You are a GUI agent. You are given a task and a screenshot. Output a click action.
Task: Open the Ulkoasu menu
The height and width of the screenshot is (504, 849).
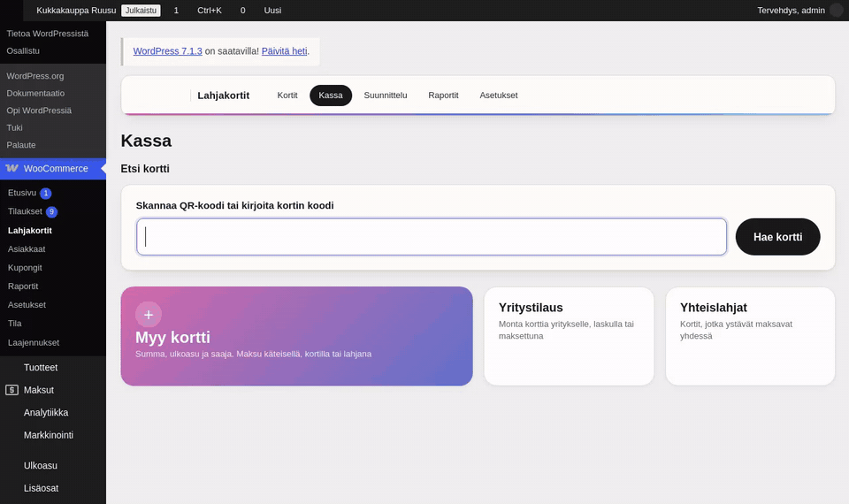pyautogui.click(x=41, y=466)
